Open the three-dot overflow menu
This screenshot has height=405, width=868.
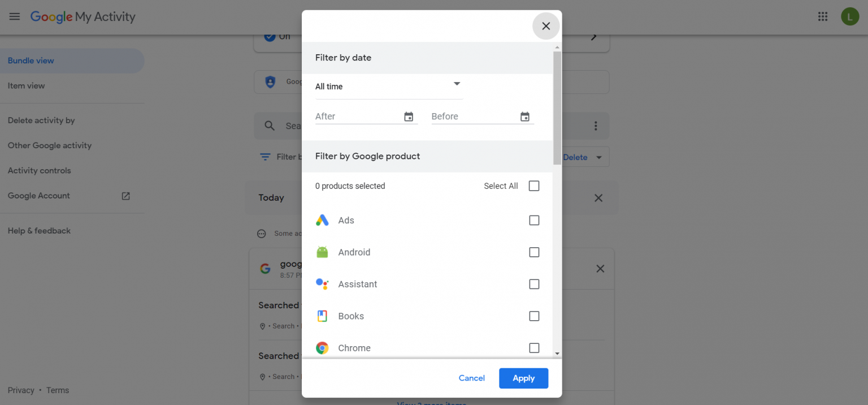[596, 126]
